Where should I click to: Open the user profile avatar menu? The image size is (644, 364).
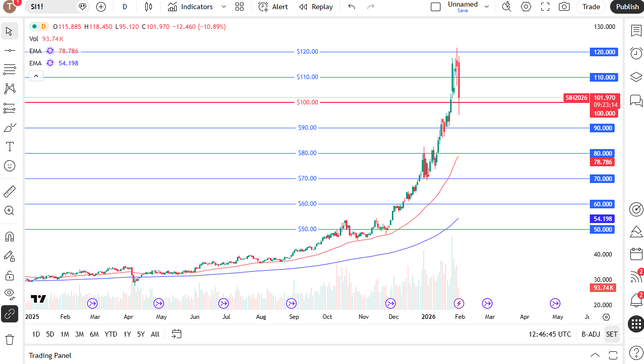coord(10,7)
